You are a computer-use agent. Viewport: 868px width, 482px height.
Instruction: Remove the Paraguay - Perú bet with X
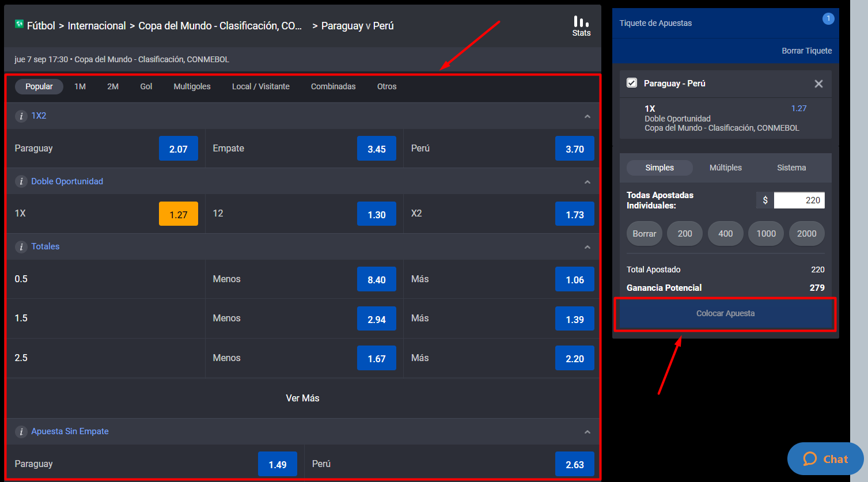(818, 84)
